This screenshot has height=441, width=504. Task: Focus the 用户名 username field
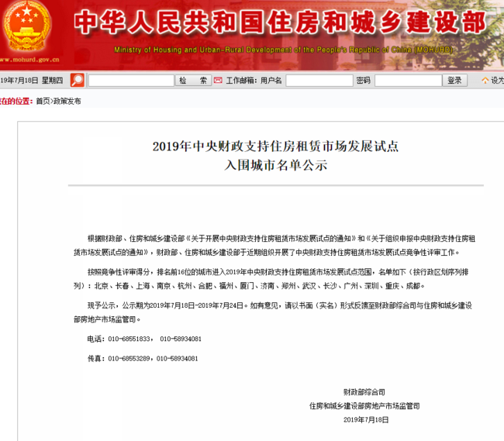tap(319, 81)
